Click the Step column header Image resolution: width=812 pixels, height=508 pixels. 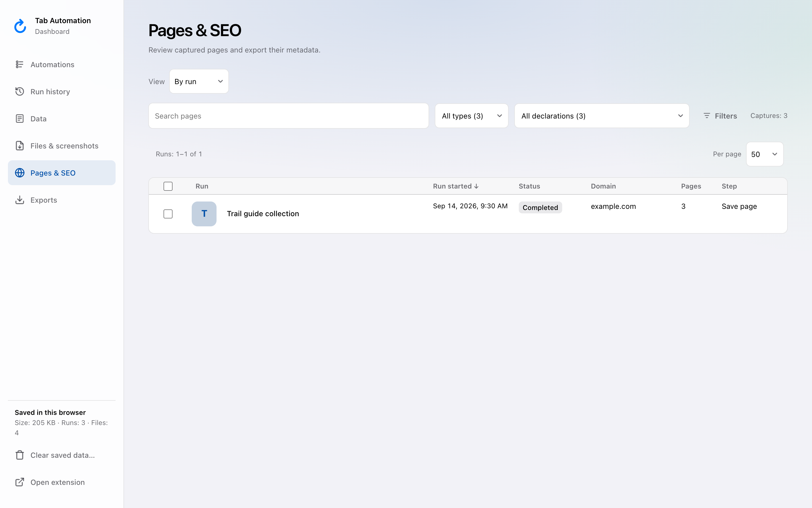point(729,186)
